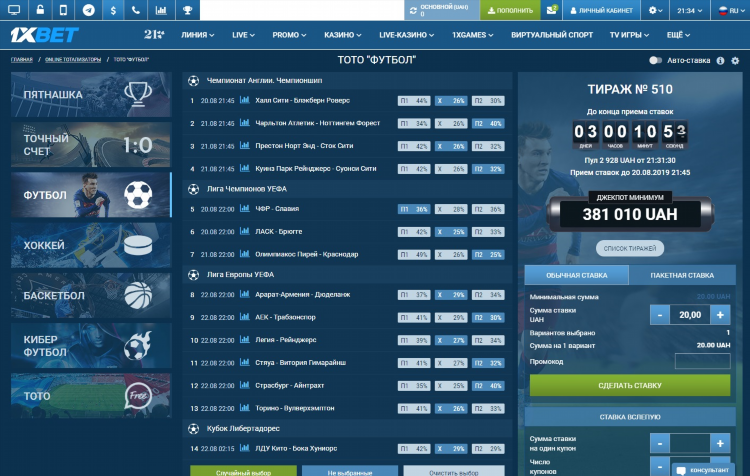Expand the PROMO menu

click(289, 35)
